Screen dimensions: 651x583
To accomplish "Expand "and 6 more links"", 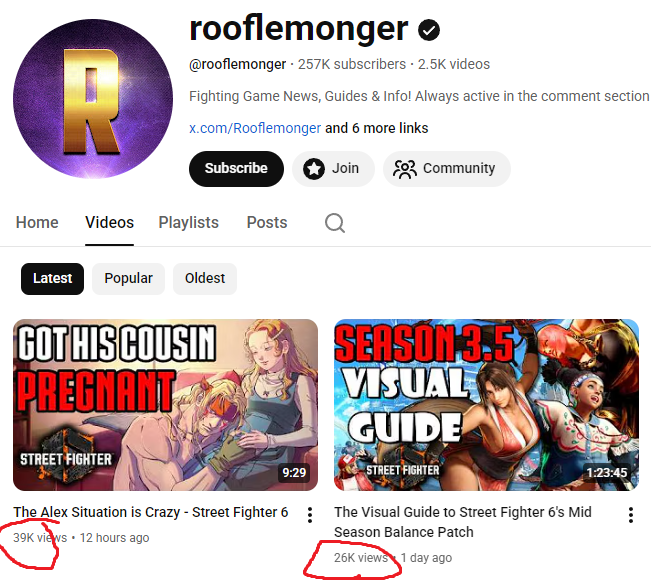I will click(377, 128).
